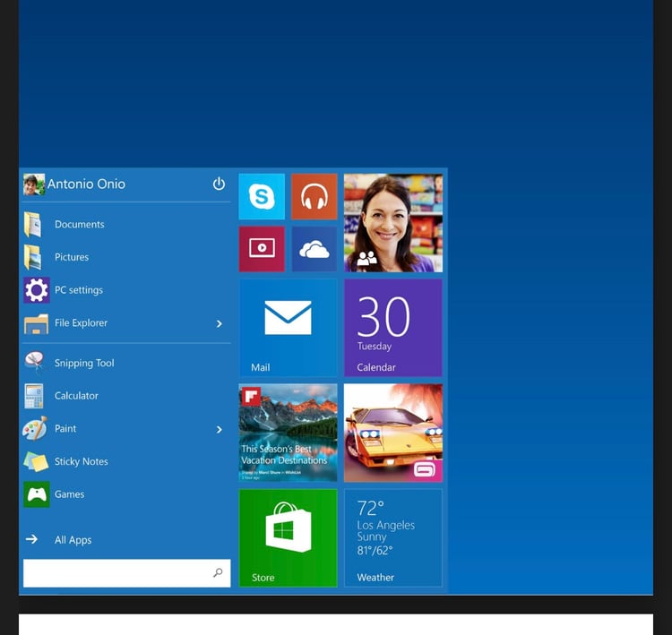672x635 pixels.
Task: Click the Calculator icon
Action: (x=34, y=396)
